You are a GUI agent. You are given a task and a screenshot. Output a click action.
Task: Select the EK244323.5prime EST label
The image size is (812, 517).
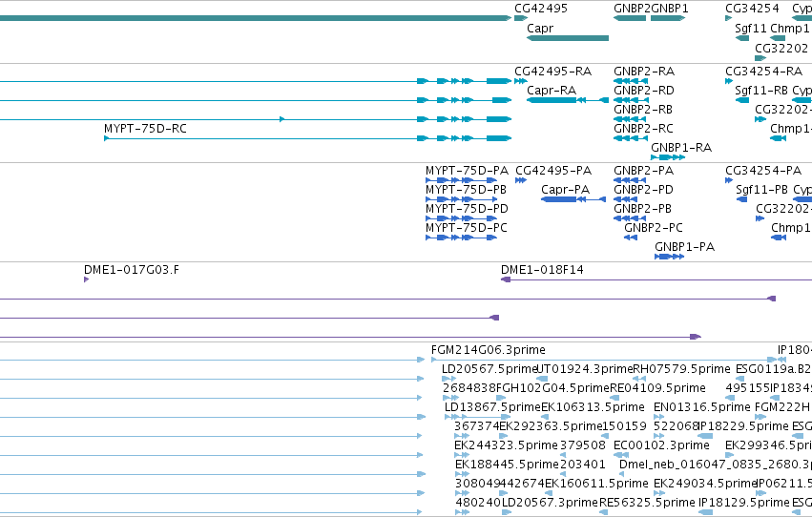pyautogui.click(x=506, y=445)
